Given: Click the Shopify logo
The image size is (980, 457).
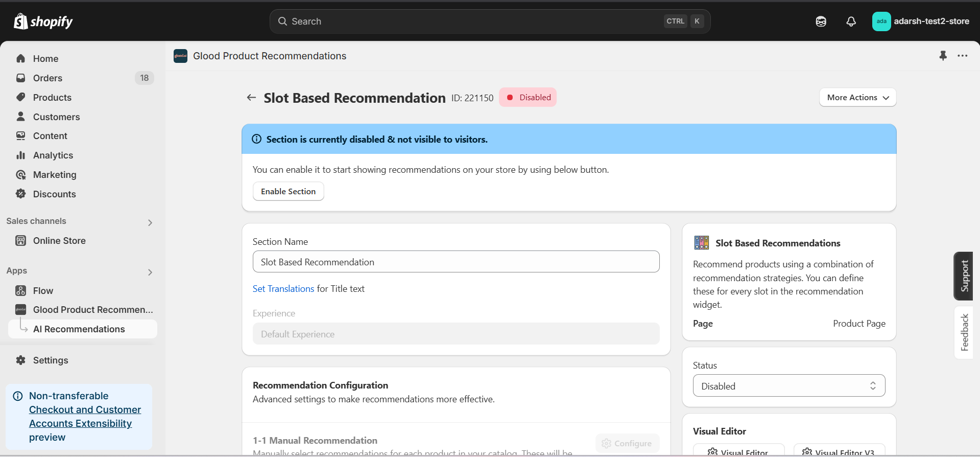Looking at the screenshot, I should [43, 21].
